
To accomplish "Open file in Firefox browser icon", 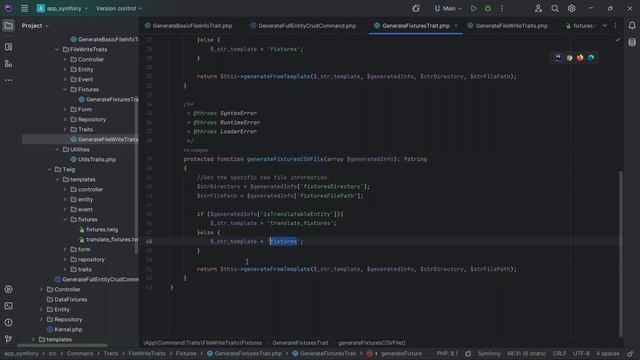I will 580,58.
